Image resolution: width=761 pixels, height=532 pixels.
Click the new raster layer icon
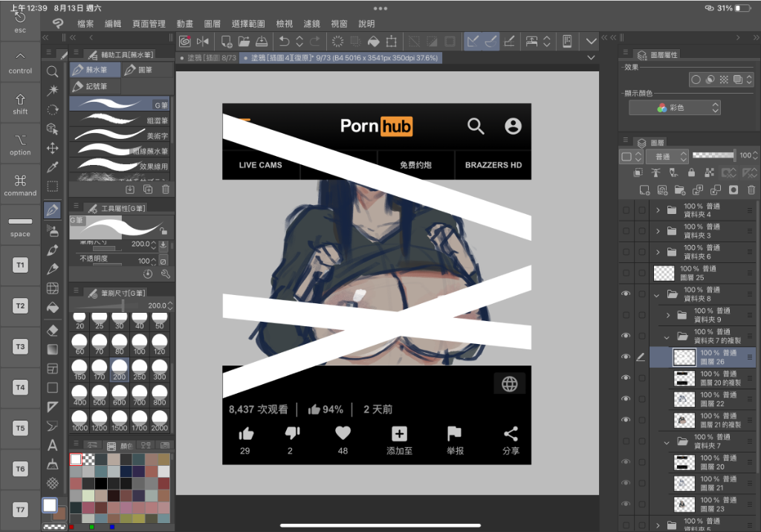pyautogui.click(x=644, y=190)
